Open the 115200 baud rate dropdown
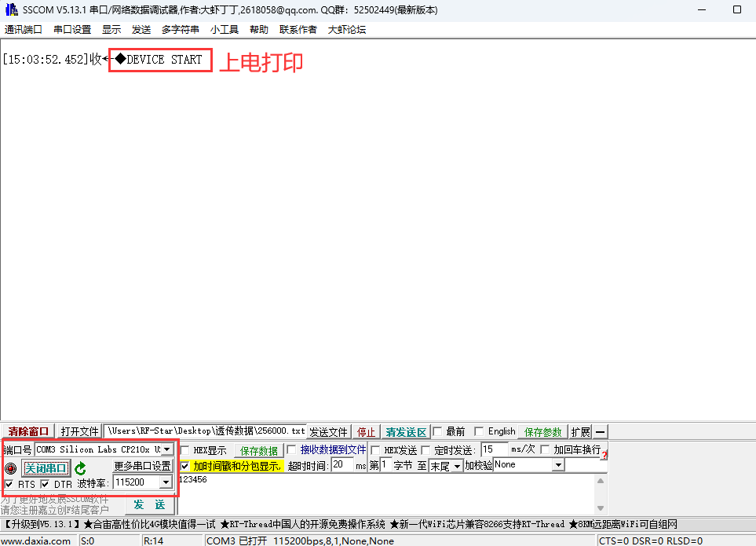756x546 pixels. [166, 482]
